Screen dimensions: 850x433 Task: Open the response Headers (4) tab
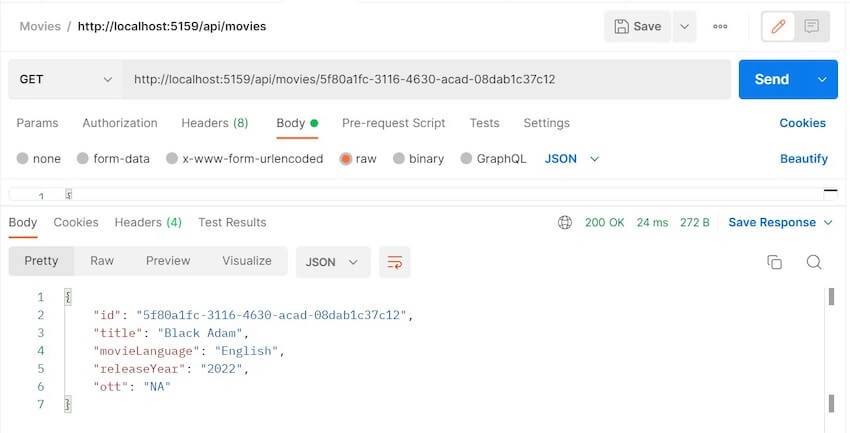click(x=148, y=223)
